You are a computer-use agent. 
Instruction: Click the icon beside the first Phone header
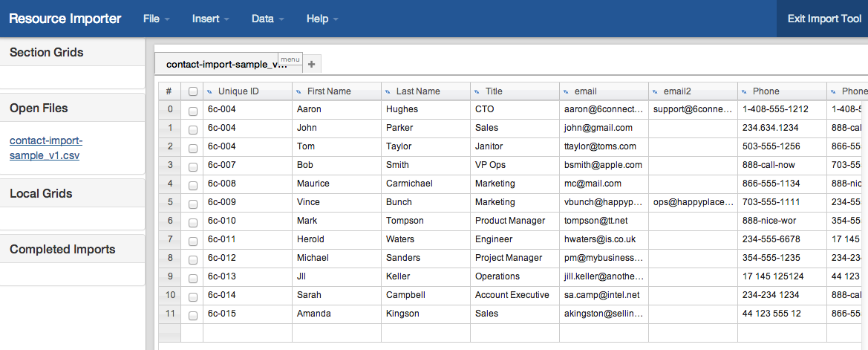click(x=744, y=91)
